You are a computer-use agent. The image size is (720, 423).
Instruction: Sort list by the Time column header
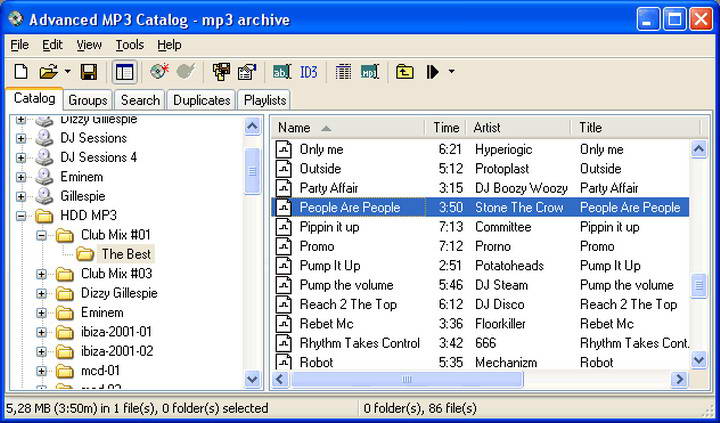445,128
